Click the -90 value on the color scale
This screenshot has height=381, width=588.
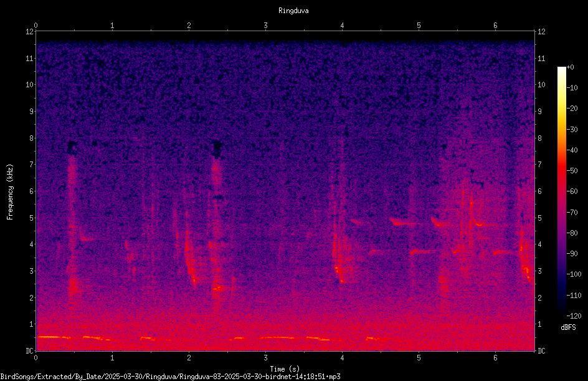click(x=572, y=254)
